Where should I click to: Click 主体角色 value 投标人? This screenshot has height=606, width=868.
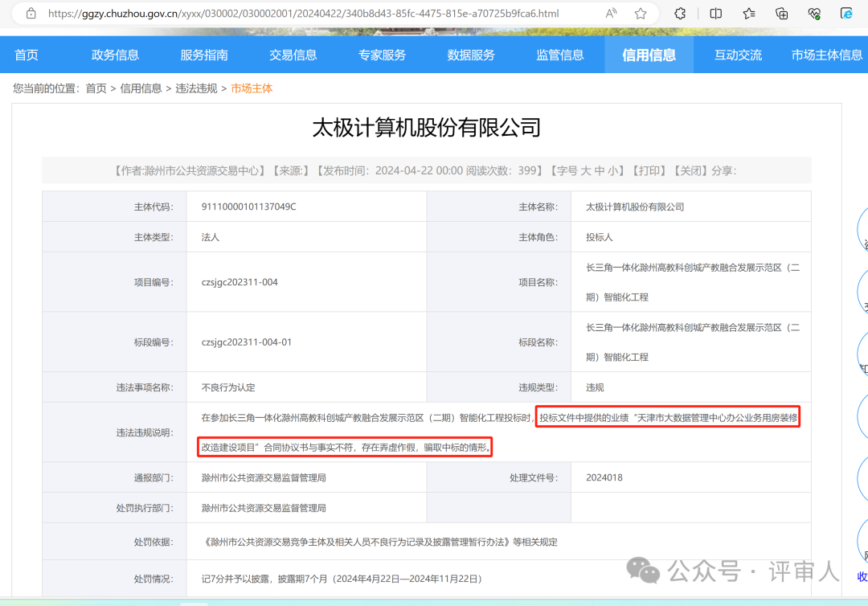[x=600, y=237]
